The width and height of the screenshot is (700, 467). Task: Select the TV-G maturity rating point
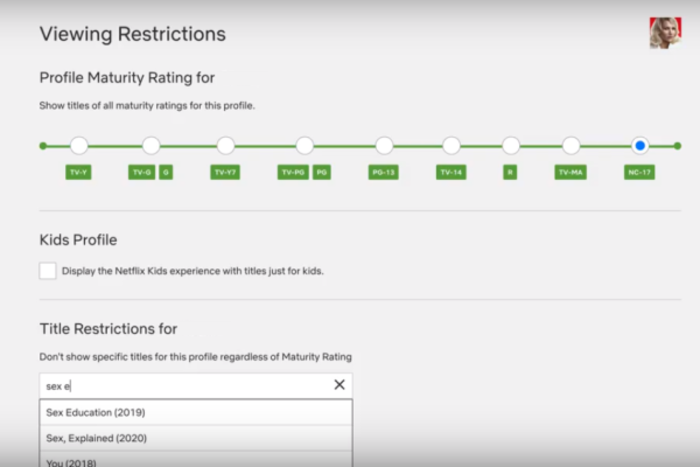(151, 146)
